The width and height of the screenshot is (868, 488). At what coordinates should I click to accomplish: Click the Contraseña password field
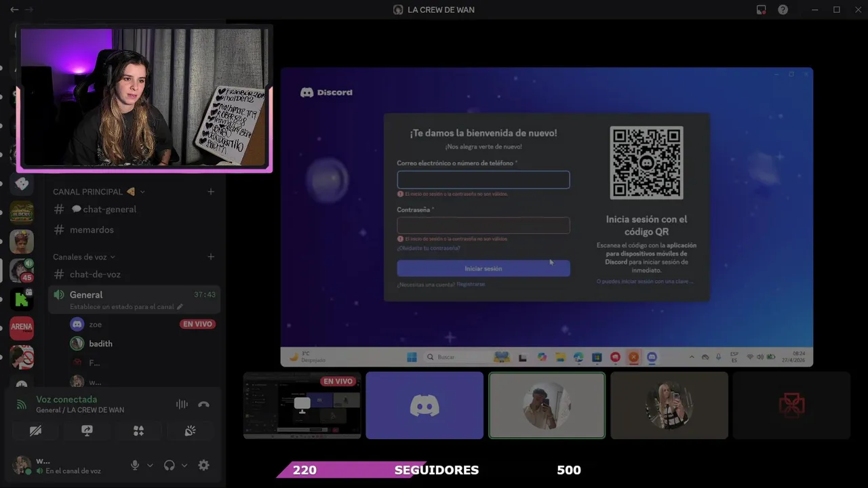tap(484, 225)
